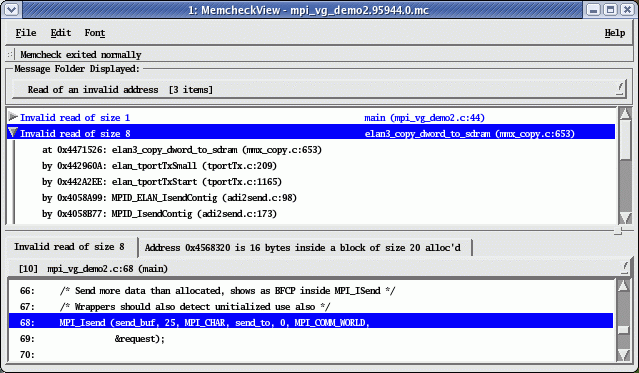Click source line 66 comment 'Send more data'
Screen dimensions: 639x373
coord(228,291)
